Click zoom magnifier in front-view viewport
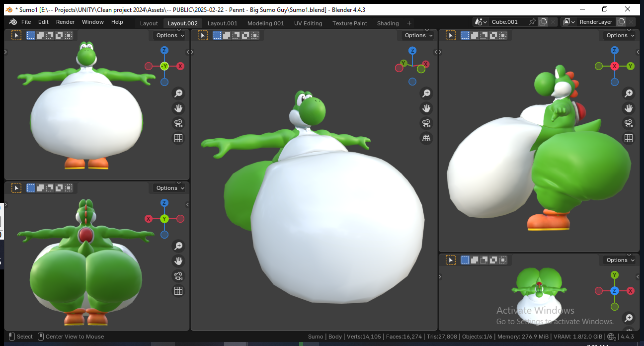Viewport: 644px width, 346px height. click(x=178, y=93)
